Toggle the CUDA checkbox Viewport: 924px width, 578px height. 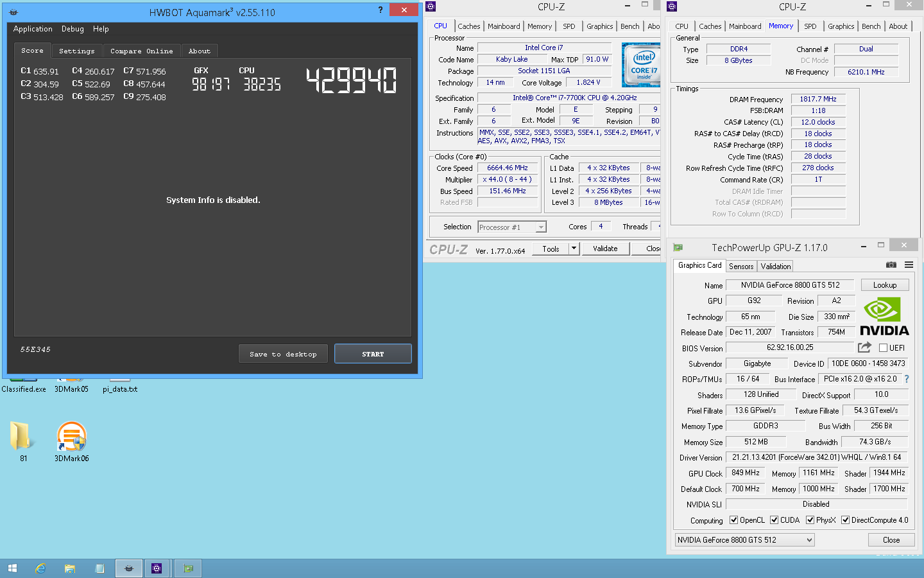coord(774,520)
